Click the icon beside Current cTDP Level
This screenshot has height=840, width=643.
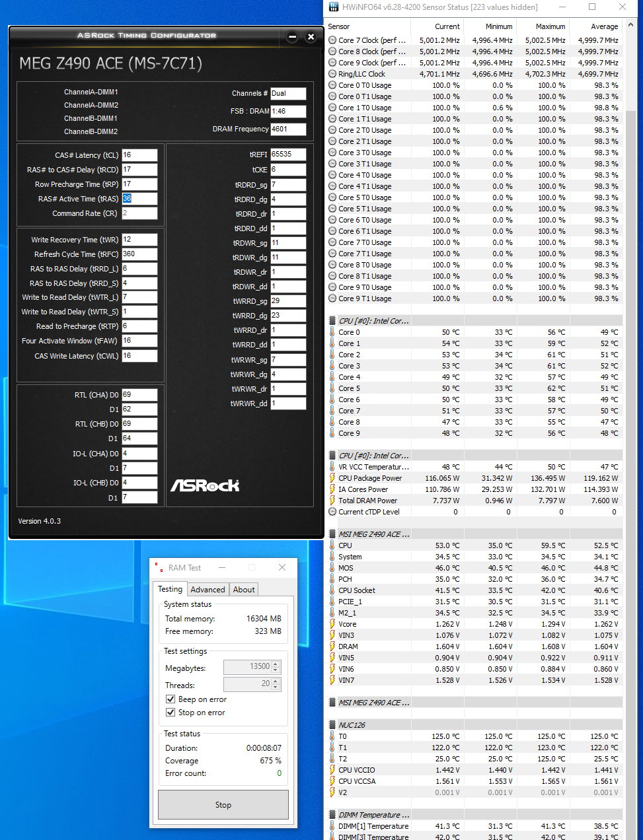[332, 512]
